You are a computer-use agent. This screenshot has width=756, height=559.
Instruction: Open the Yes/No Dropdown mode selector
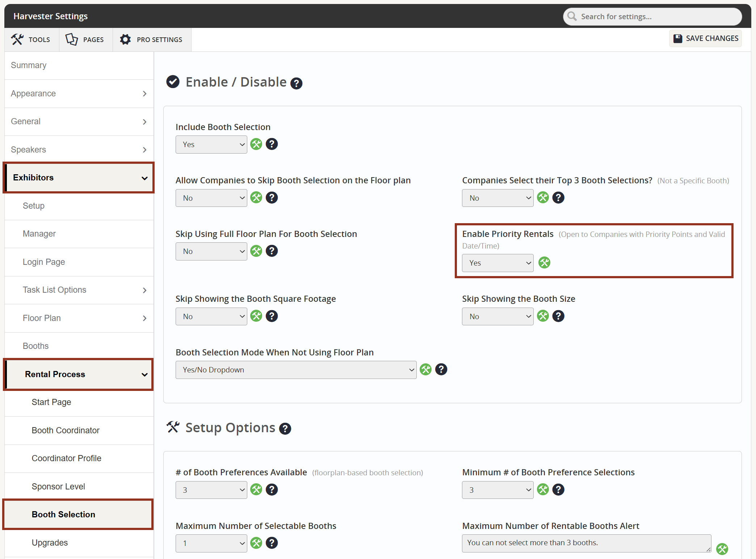pos(296,370)
